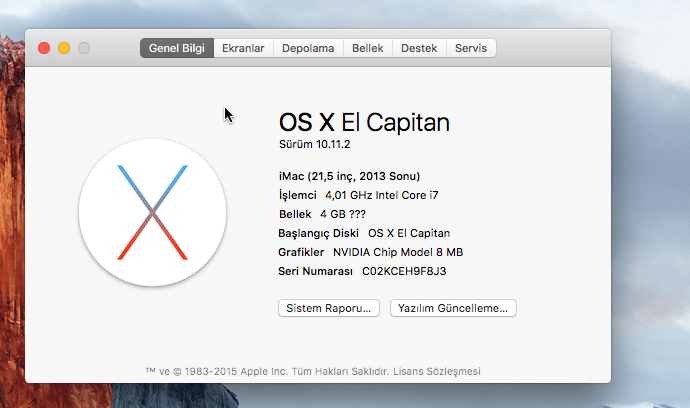The image size is (690, 408).
Task: Click the Sürüm 10.11.2 version text
Action: 315,144
